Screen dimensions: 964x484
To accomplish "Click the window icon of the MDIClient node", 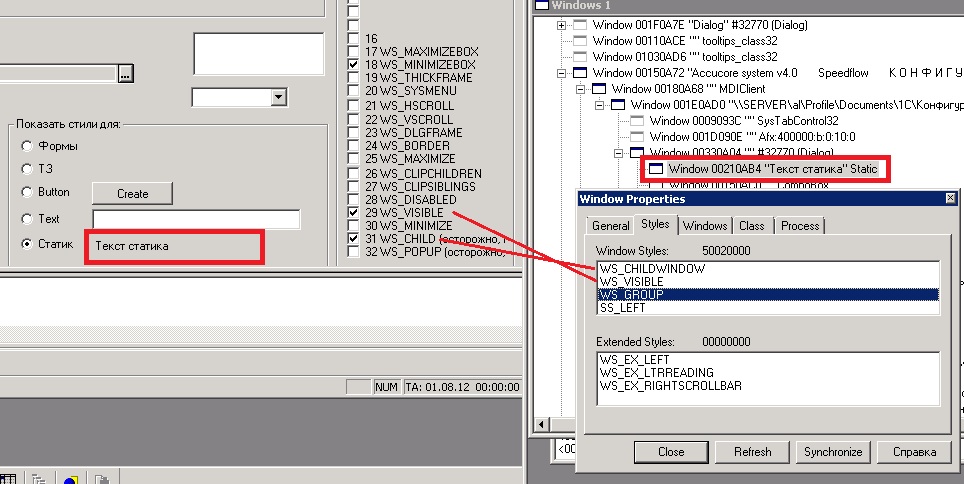I will tap(599, 89).
